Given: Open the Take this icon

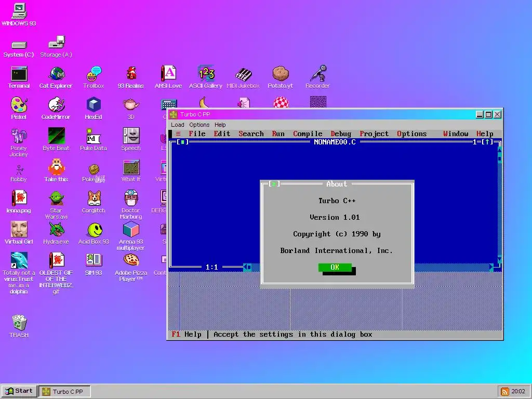Looking at the screenshot, I should click(56, 170).
